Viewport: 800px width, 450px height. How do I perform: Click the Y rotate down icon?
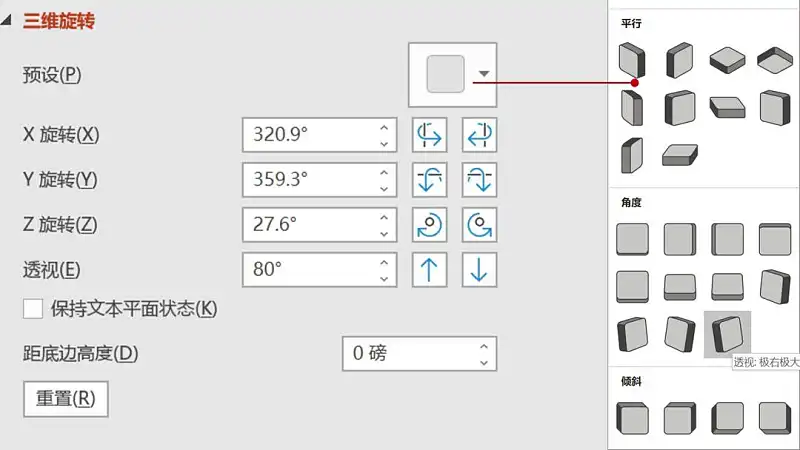[479, 180]
